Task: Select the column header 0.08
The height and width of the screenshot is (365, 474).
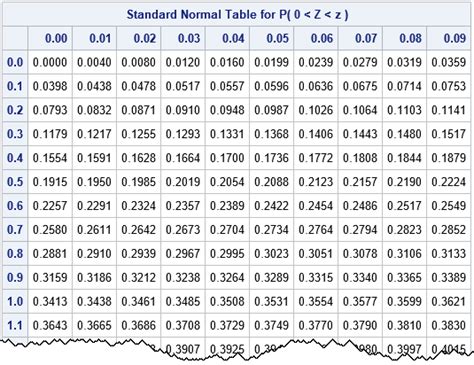Action: [x=405, y=38]
